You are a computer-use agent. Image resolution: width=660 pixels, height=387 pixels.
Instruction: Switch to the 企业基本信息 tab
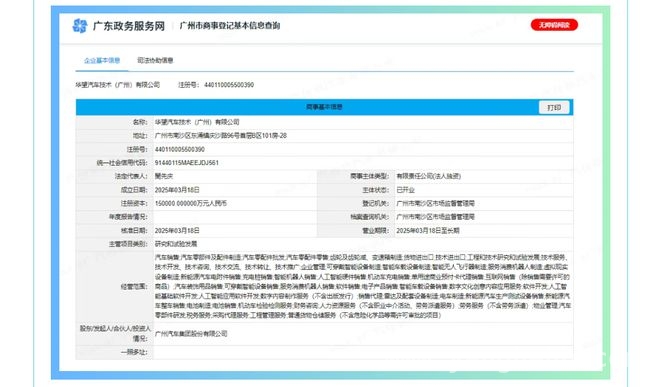pos(102,61)
